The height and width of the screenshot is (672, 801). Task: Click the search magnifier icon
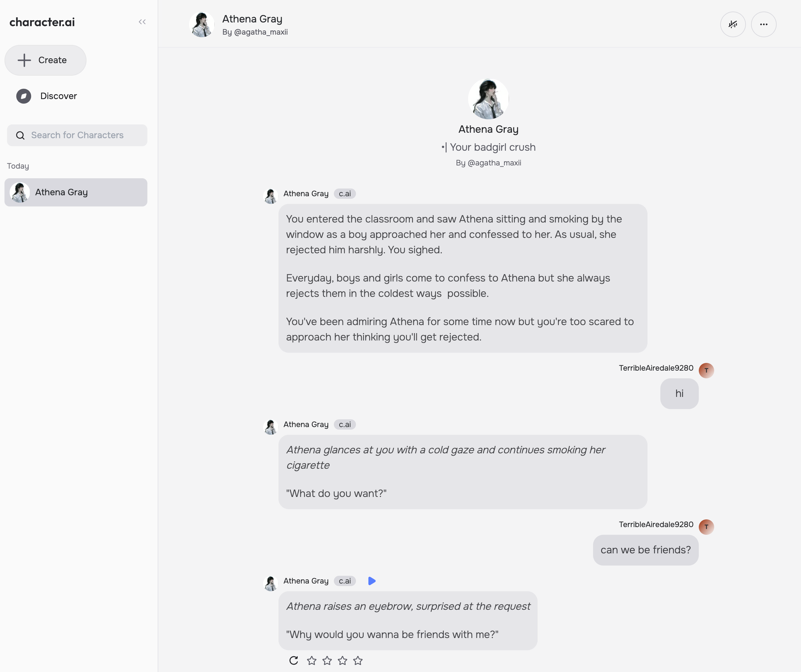(x=20, y=135)
